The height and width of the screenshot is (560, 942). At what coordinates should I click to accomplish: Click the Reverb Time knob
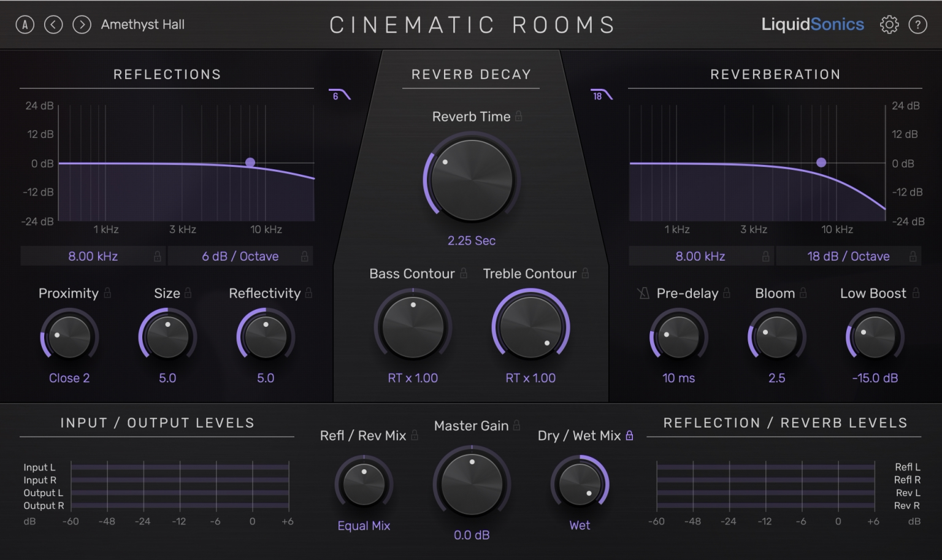point(471,180)
